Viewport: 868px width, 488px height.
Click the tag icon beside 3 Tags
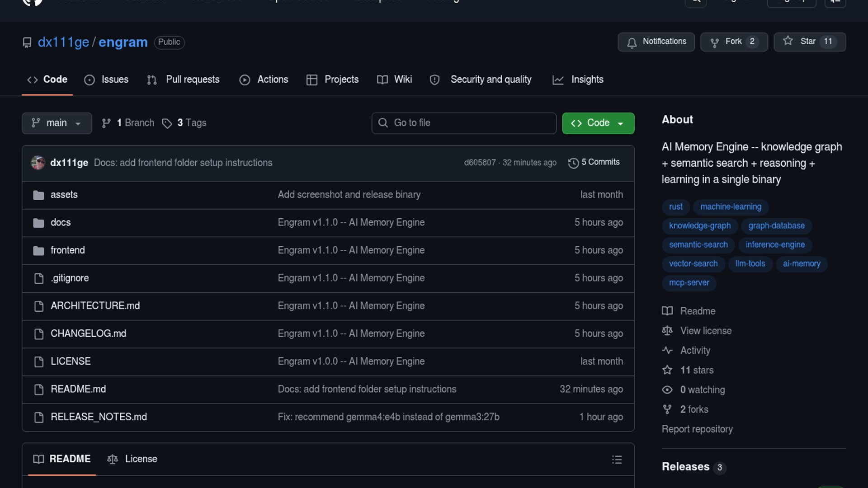[x=167, y=123]
